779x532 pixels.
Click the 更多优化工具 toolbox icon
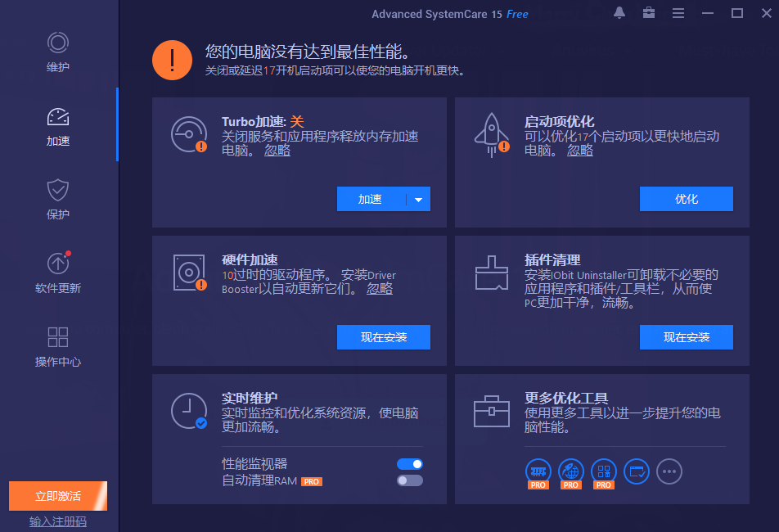[x=491, y=412]
